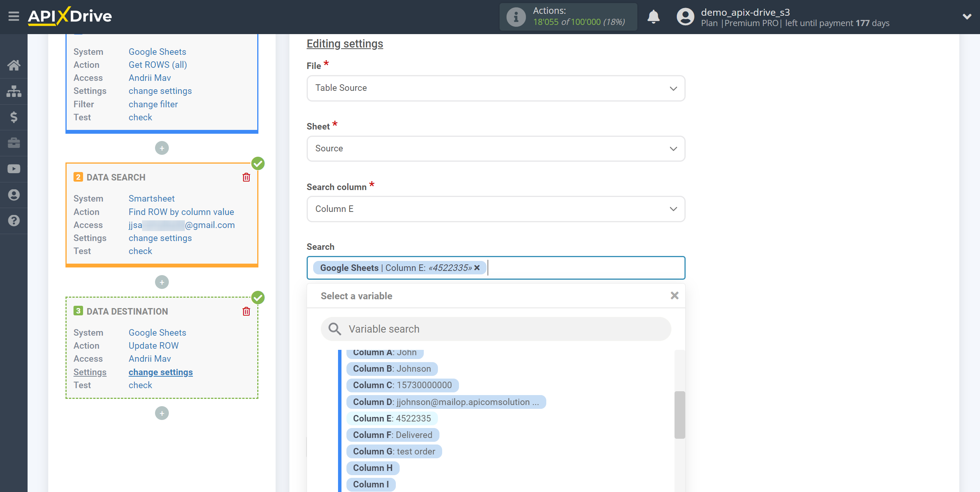Delete the Data Destination block
This screenshot has width=980, height=492.
[x=246, y=312]
